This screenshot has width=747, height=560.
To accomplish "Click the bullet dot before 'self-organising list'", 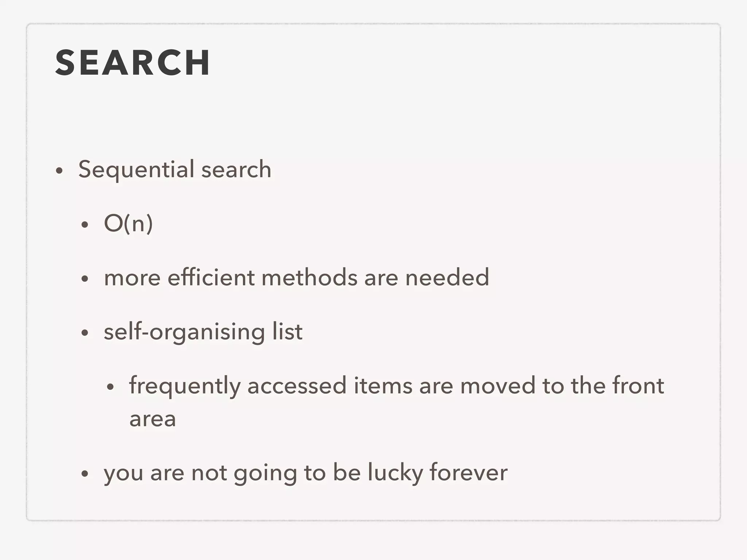I will pyautogui.click(x=85, y=333).
